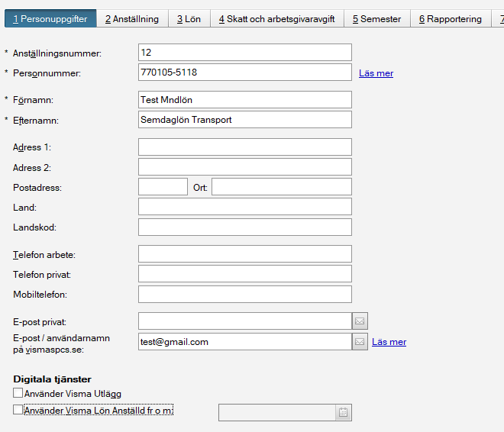
Task: Click into the Förnamn text field
Action: click(245, 99)
